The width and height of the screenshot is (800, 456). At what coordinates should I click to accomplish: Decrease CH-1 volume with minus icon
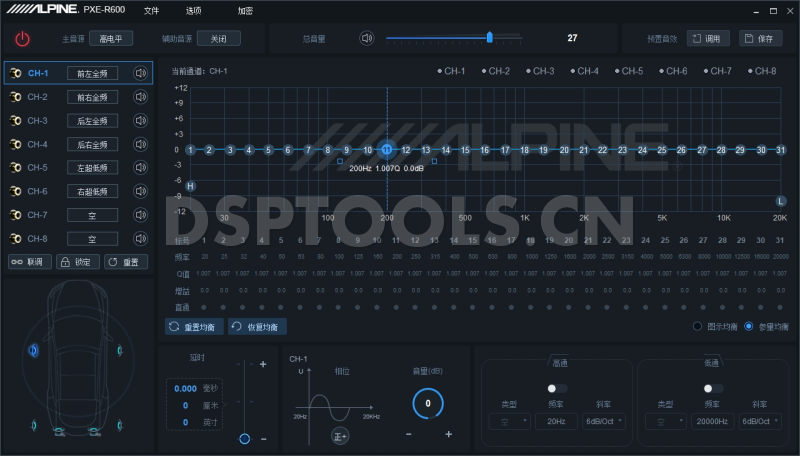pyautogui.click(x=409, y=434)
